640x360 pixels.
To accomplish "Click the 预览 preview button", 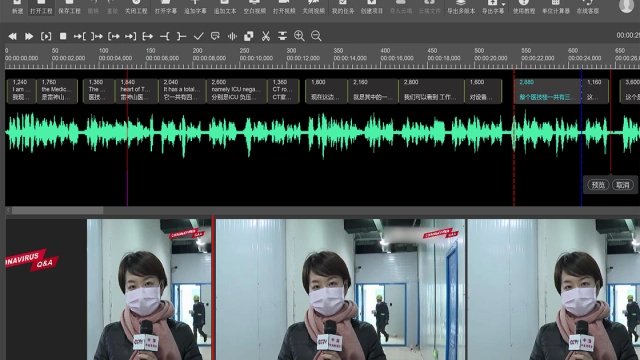I will click(598, 185).
